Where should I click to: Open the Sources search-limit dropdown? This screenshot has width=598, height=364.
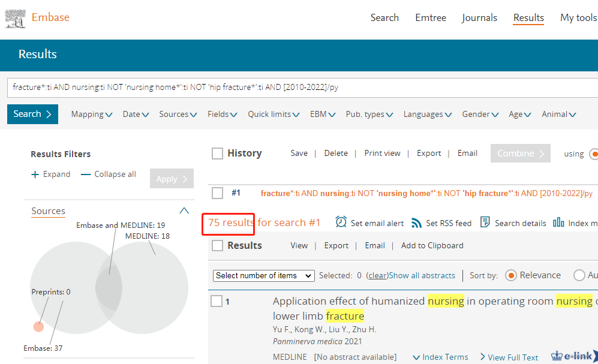(178, 114)
